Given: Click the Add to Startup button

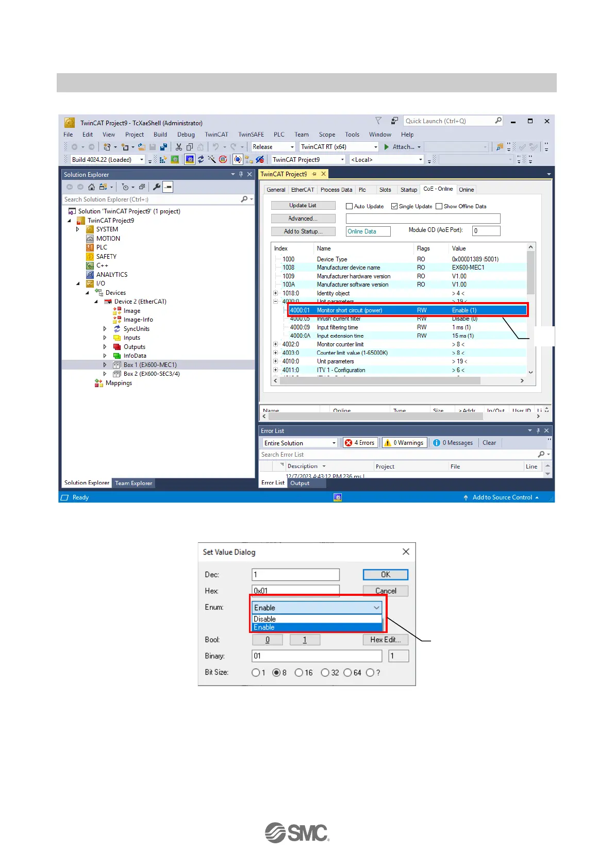Looking at the screenshot, I should (x=303, y=231).
